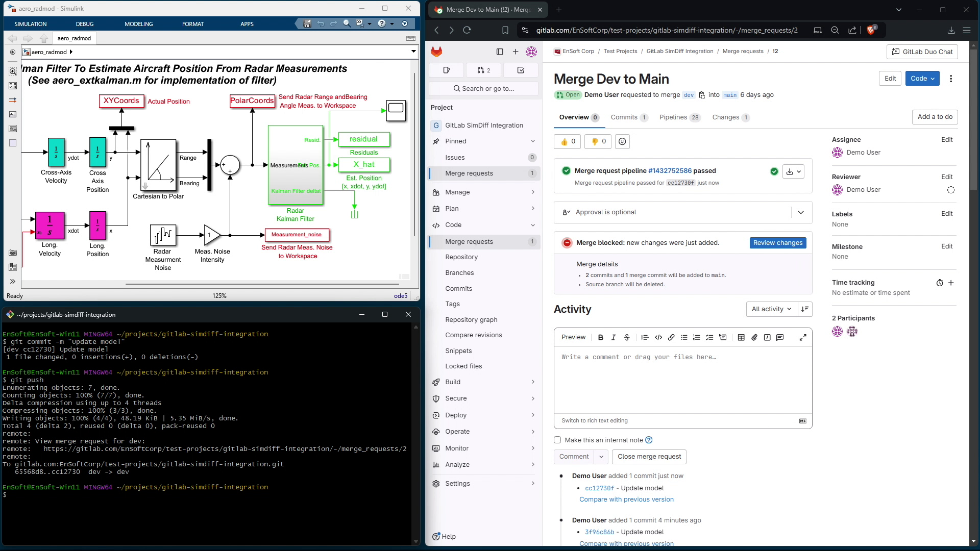The image size is (980, 551).
Task: Add a numbered list in comment editor
Action: coord(697,337)
